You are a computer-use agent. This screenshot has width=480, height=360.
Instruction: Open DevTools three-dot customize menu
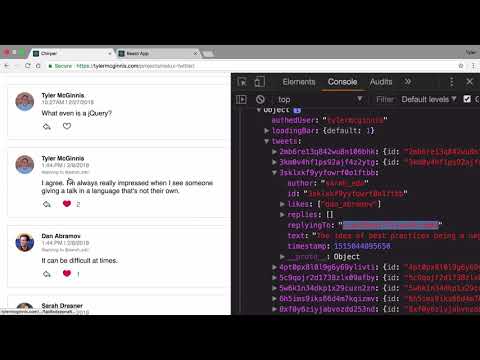452,82
